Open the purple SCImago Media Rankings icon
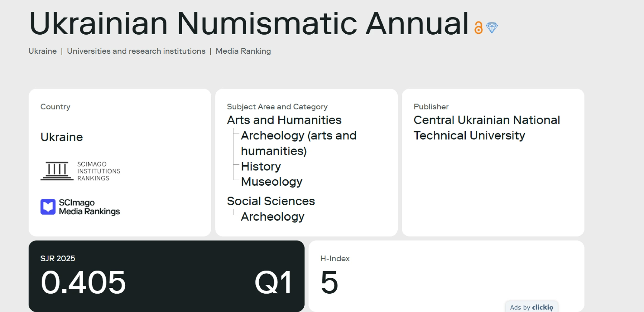The height and width of the screenshot is (312, 644). tap(48, 207)
